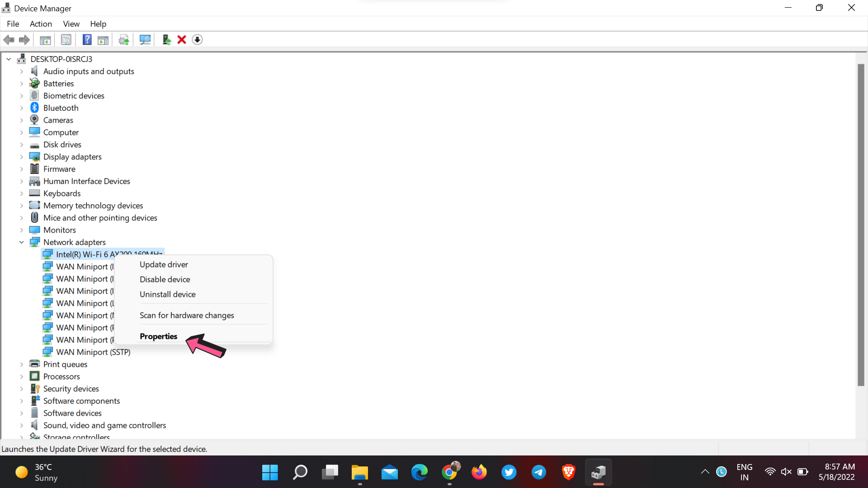Open the Action menu in menu bar

(x=41, y=24)
